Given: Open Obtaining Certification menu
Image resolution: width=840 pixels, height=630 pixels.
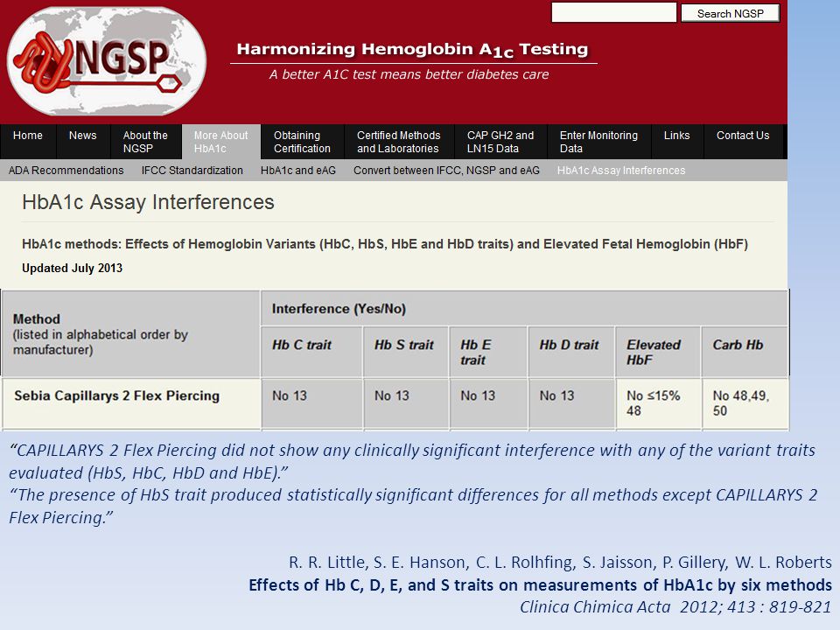Looking at the screenshot, I should pos(302,142).
